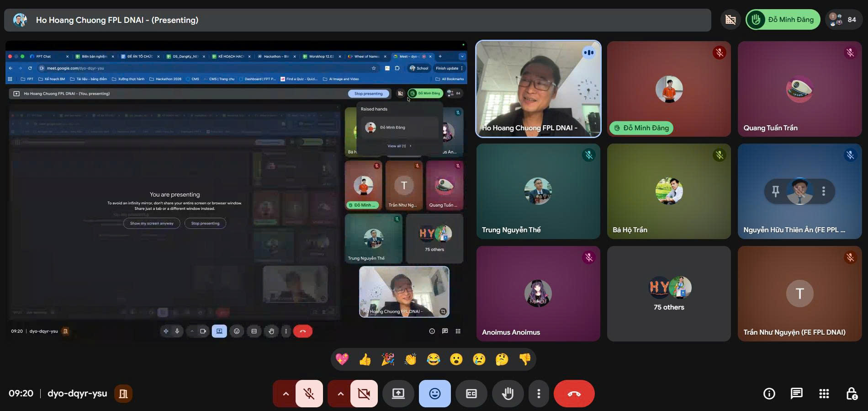Open the activities grid icon

(x=824, y=394)
